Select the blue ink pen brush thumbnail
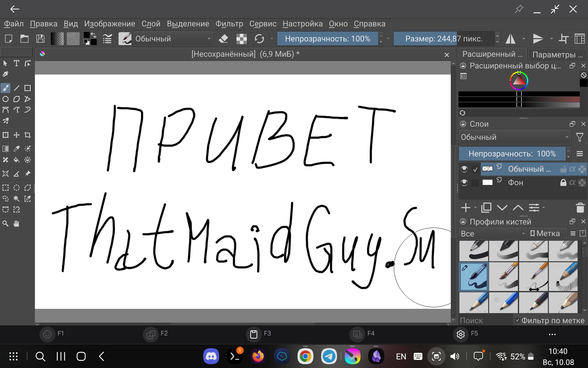 click(474, 277)
